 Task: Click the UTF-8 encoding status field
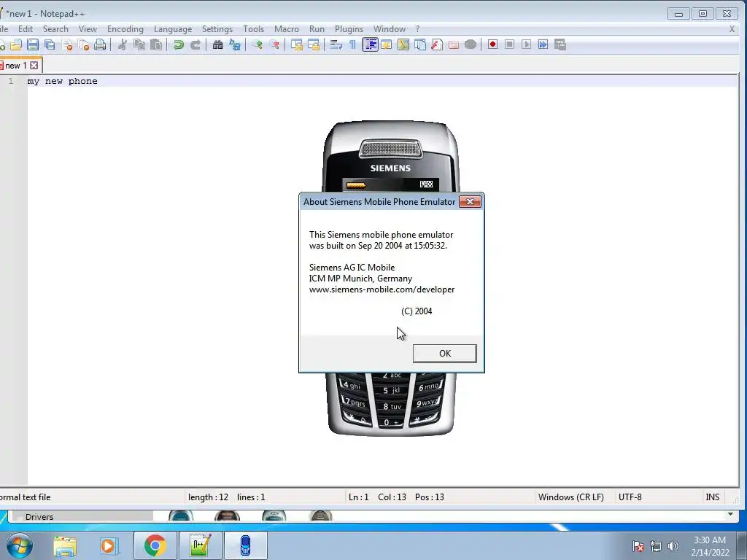[630, 497]
